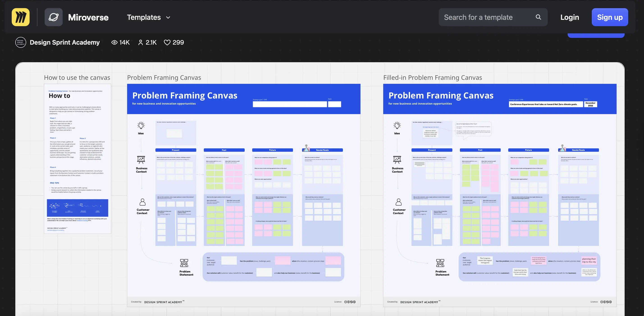Select the Filled-in Problem Framing Canvas frame title
This screenshot has width=644, height=316.
click(432, 78)
